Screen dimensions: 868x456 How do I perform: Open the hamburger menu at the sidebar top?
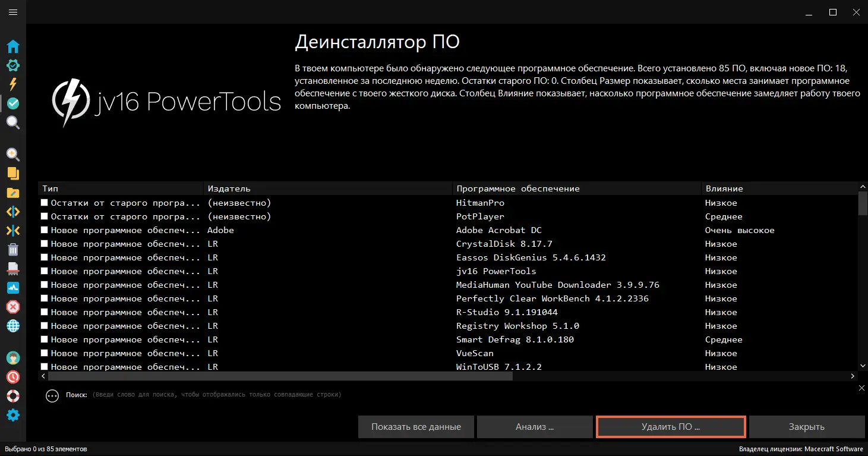pos(13,12)
